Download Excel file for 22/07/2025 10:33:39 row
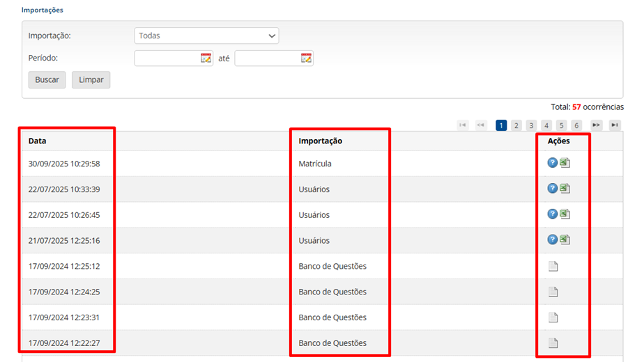Screen dimensions: 644x362 tap(565, 189)
